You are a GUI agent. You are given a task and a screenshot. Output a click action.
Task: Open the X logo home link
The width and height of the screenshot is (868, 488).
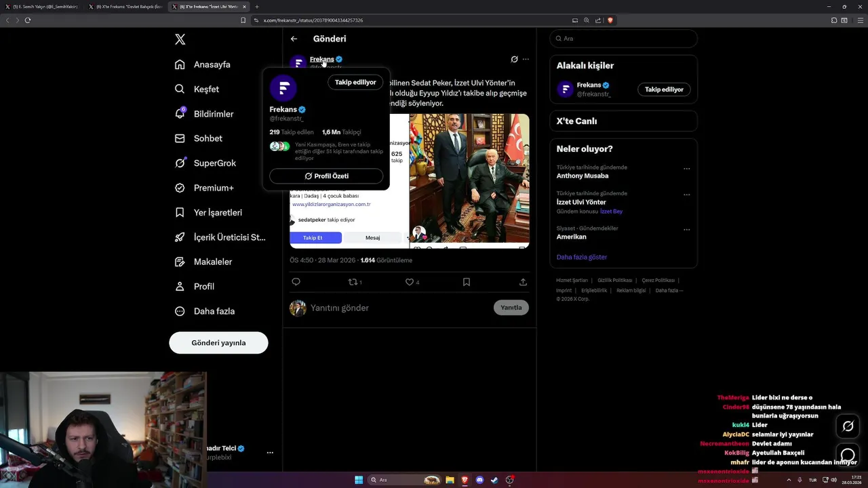(180, 39)
